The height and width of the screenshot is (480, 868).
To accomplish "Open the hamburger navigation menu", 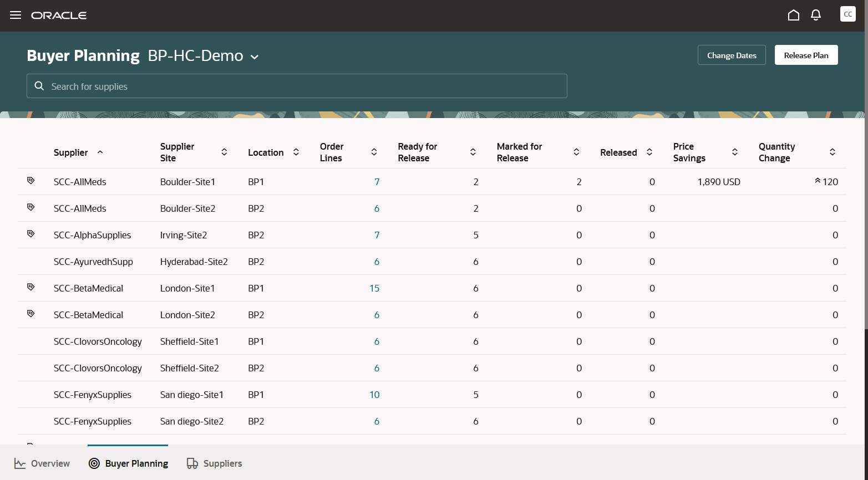I will tap(16, 15).
